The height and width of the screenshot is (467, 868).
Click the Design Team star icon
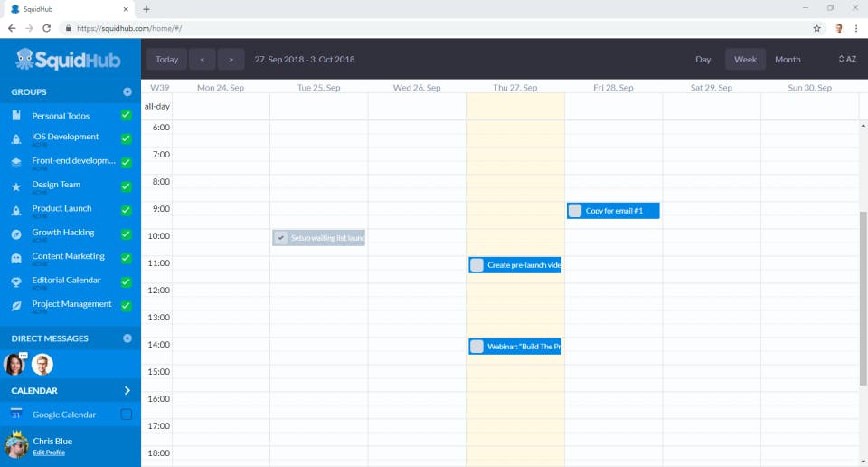(16, 186)
